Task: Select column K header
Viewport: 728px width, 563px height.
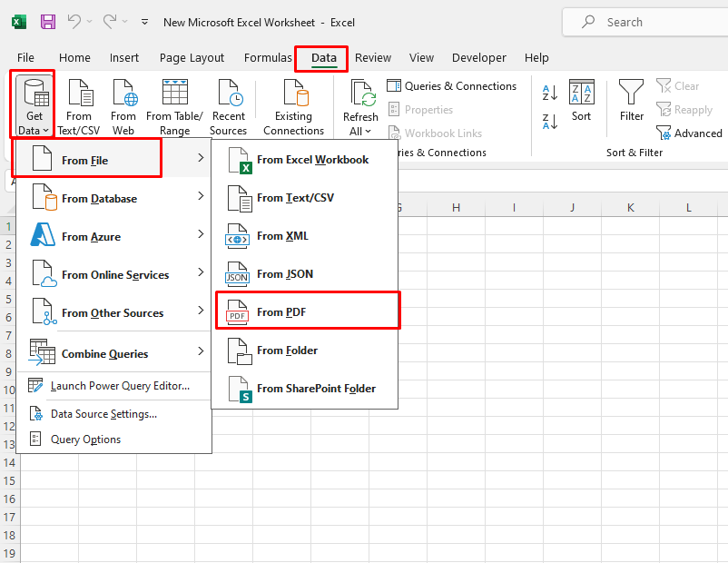Action: pos(630,208)
